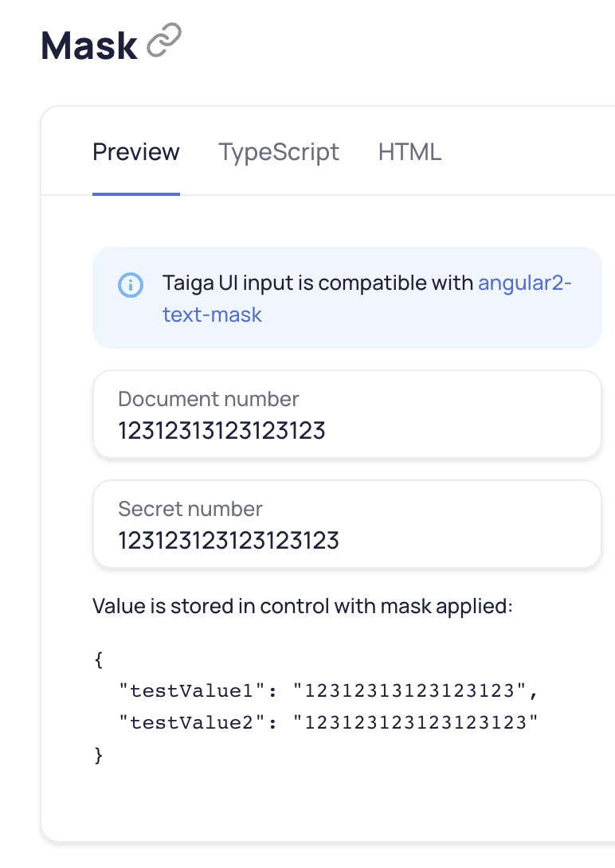Click the 'i' icon in the compatibility banner

131,284
